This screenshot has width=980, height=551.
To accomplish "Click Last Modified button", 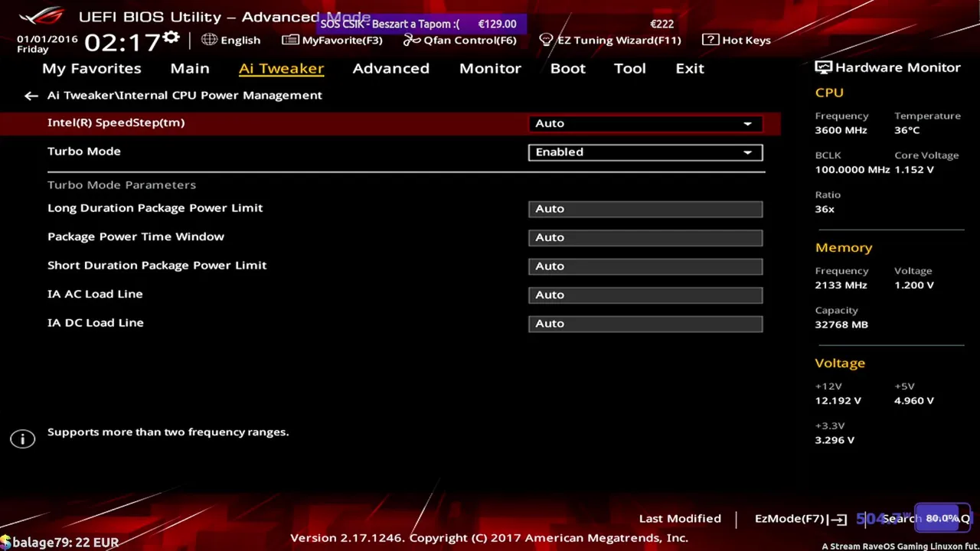I will (x=680, y=519).
